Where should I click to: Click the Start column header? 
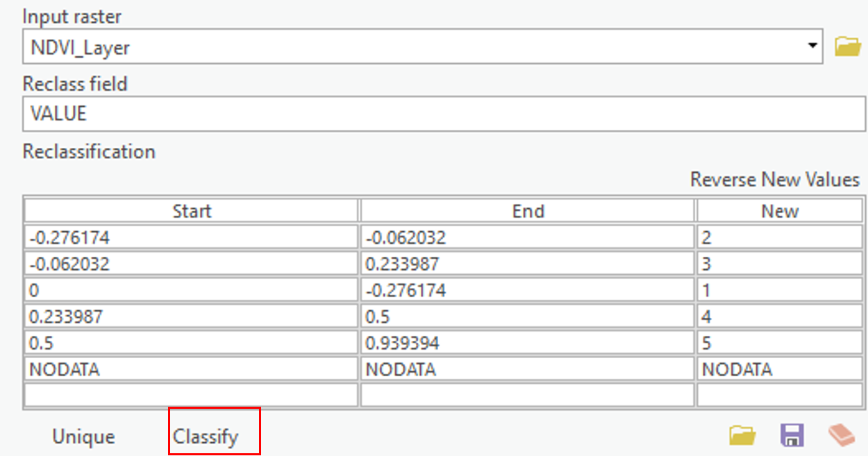click(192, 211)
